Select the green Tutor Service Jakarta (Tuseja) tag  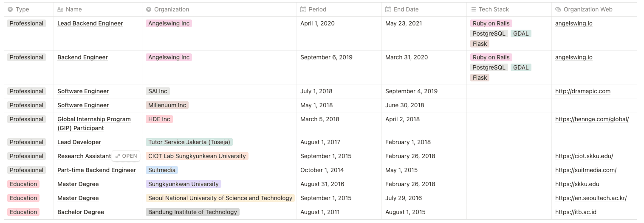[189, 142]
